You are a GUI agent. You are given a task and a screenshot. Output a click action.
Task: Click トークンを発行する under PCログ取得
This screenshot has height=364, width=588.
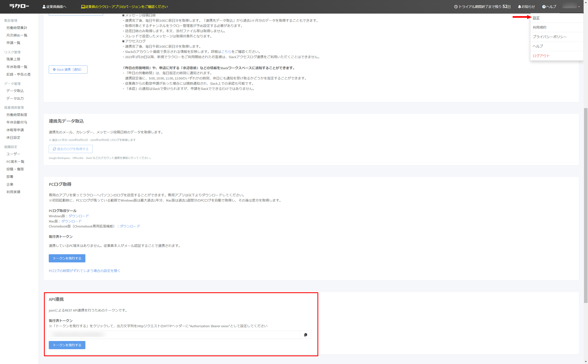tap(67, 258)
